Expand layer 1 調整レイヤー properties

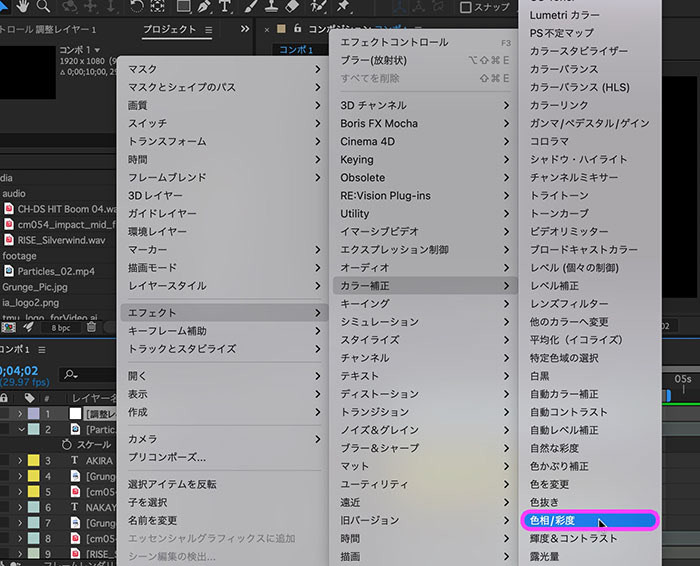20,414
